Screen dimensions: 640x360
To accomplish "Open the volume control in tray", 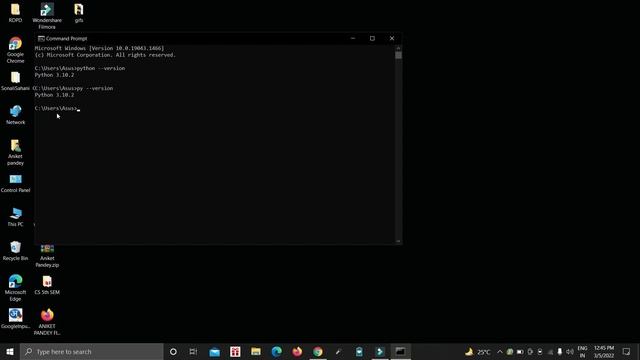I will tap(570, 351).
